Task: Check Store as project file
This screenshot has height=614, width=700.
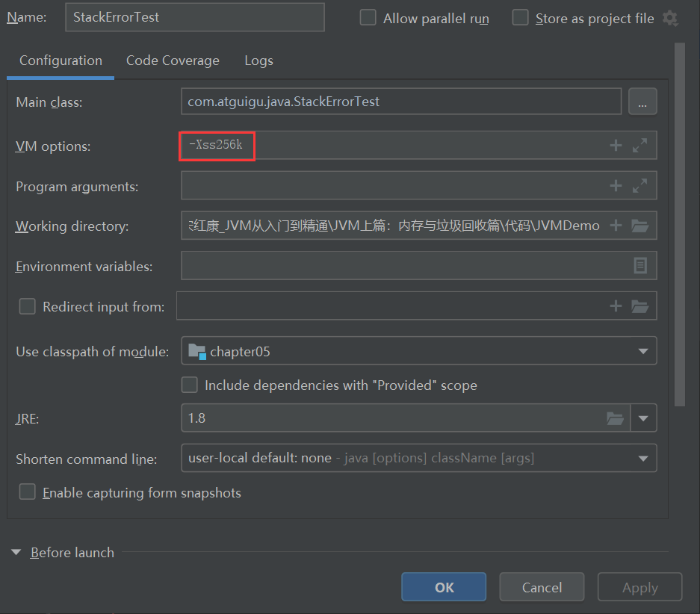Action: click(x=521, y=18)
